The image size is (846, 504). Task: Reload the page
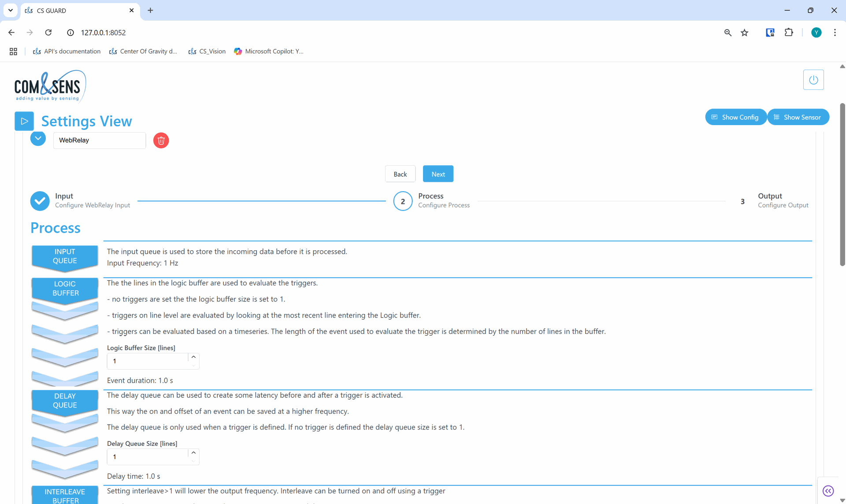[48, 33]
